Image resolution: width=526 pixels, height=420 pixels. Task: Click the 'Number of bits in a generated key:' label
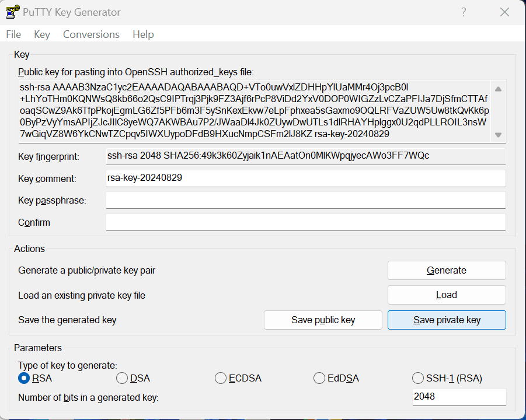click(88, 398)
